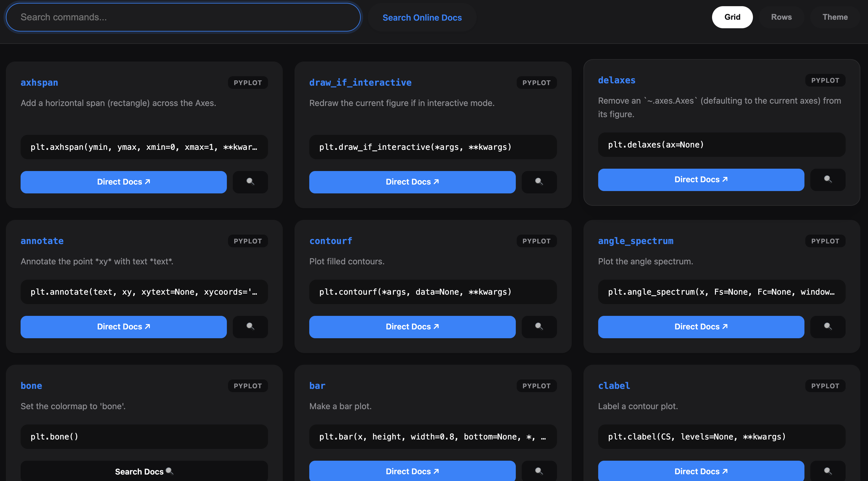Click the search icon on angle_spectrum card
Screen dimensions: 868x481
[x=828, y=327]
